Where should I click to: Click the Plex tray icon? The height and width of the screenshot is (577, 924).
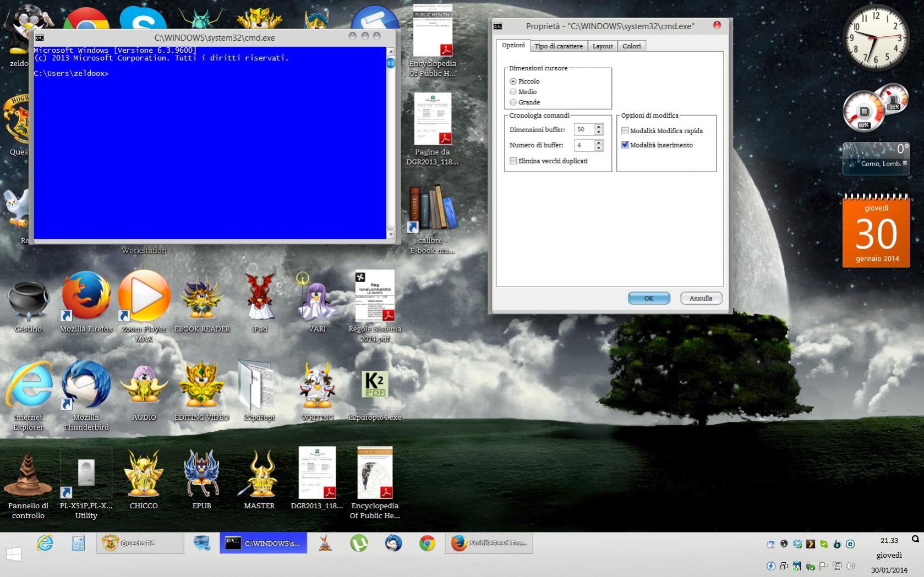point(811,544)
